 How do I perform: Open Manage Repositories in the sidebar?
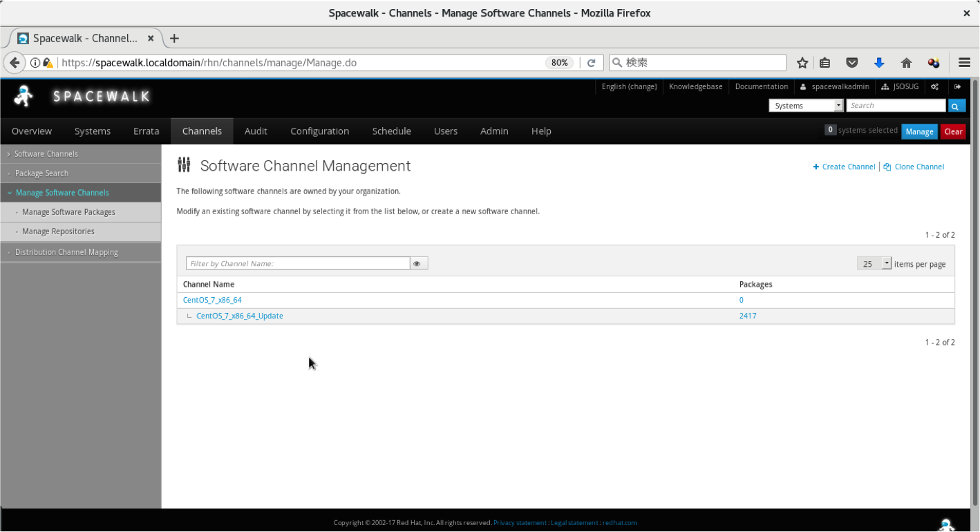(x=58, y=231)
